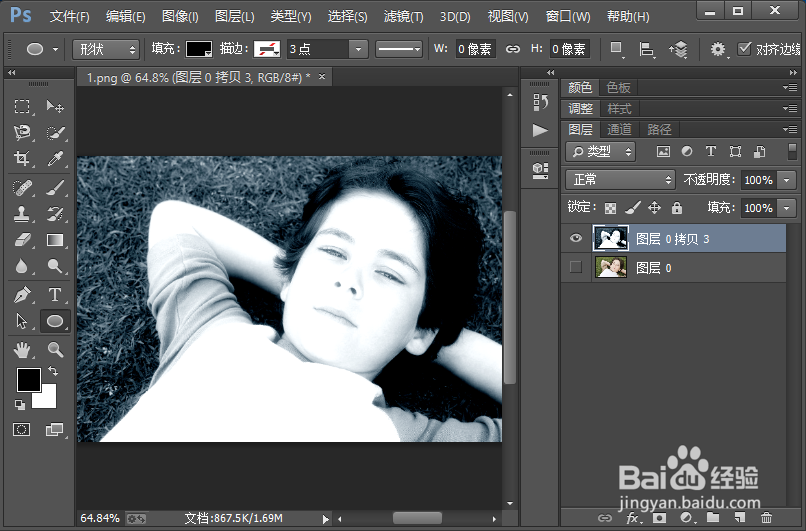
Task: Create a new layer group
Action: tap(712, 518)
